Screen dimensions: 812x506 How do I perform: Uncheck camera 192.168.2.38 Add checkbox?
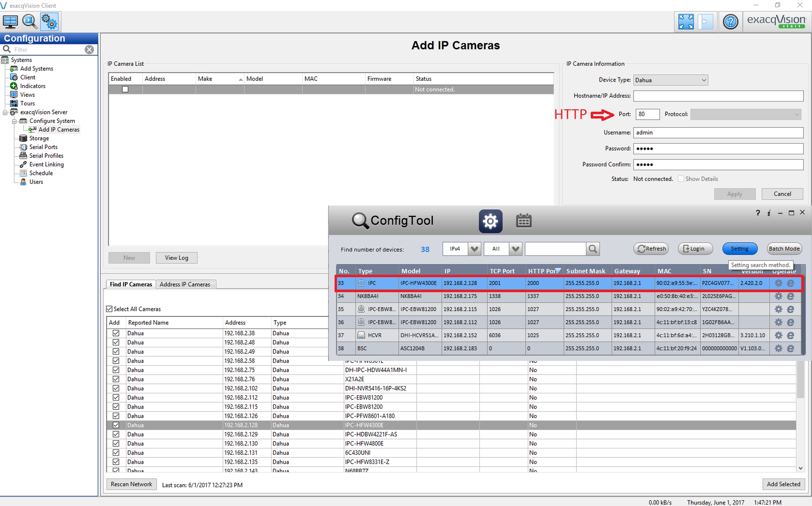pos(116,333)
